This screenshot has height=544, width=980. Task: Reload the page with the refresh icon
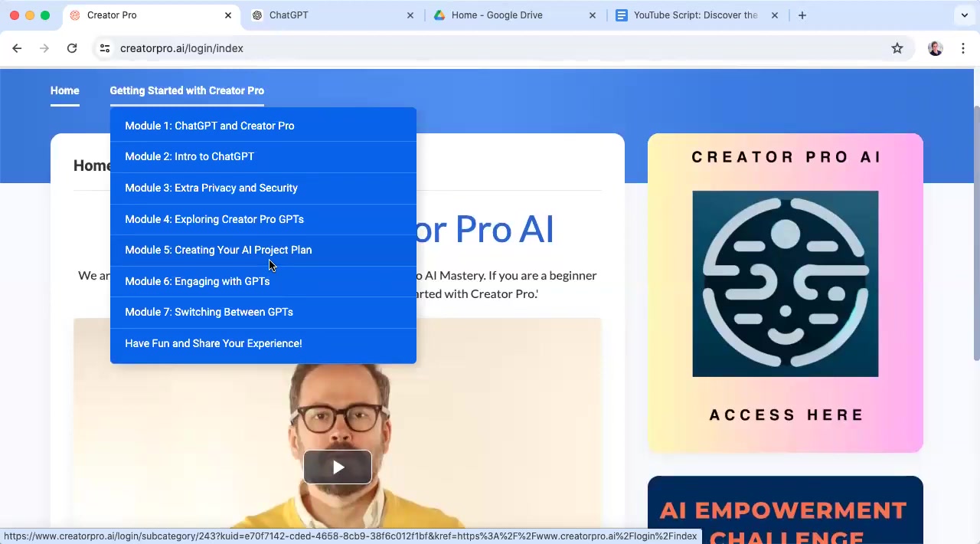pyautogui.click(x=72, y=48)
